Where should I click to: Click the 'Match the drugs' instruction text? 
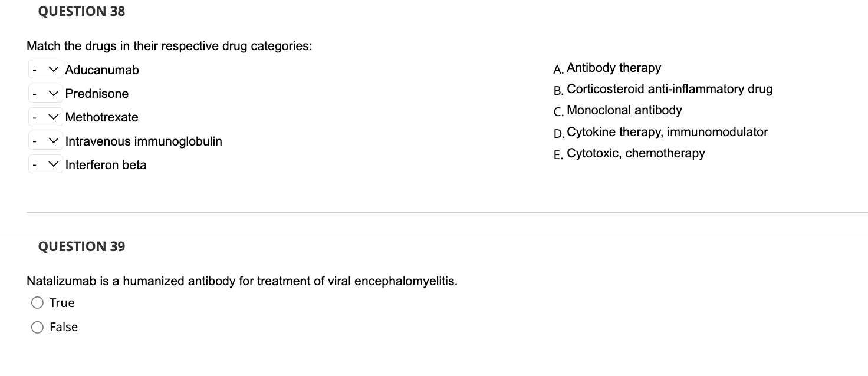[x=169, y=47]
